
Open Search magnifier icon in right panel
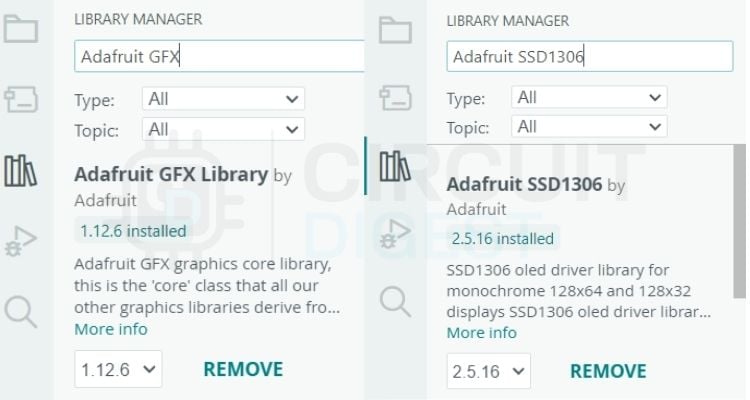coord(395,301)
